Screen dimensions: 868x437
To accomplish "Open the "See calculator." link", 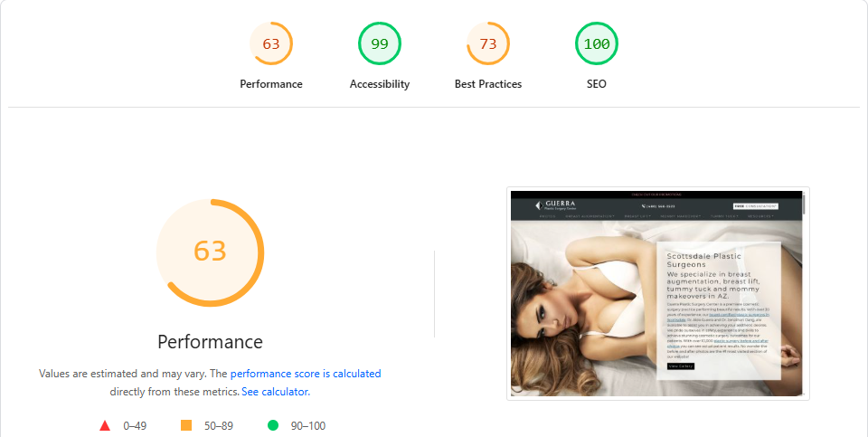I will click(276, 392).
